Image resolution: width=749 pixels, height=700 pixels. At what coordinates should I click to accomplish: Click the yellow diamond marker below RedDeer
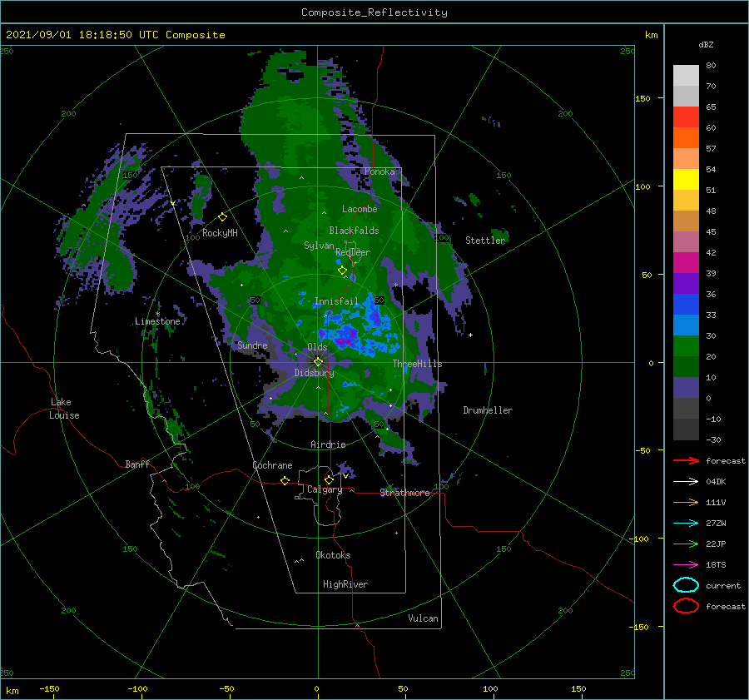pyautogui.click(x=342, y=271)
